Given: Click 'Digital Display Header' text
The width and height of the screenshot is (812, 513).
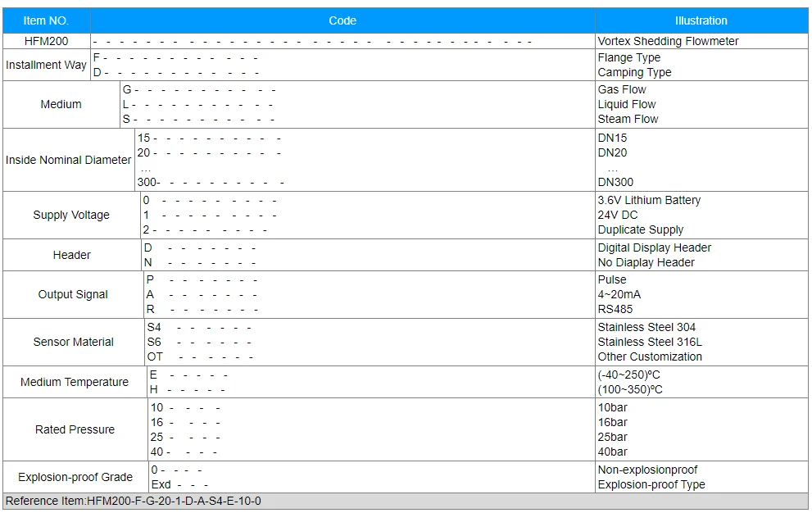Looking at the screenshot, I should pyautogui.click(x=655, y=247).
